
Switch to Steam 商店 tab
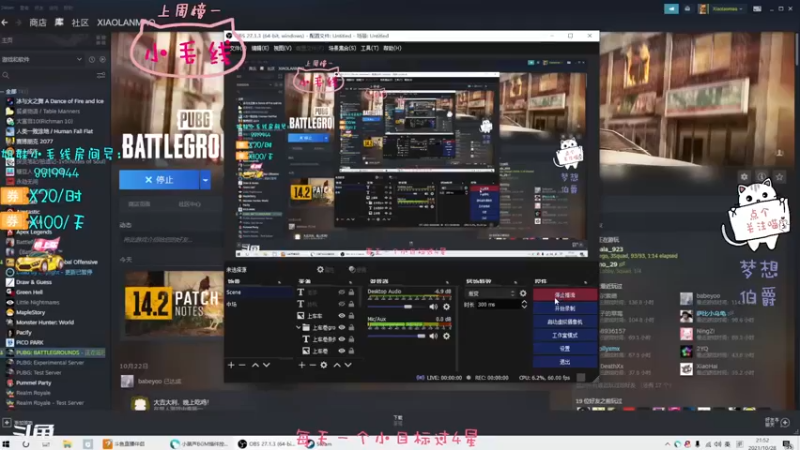38,22
